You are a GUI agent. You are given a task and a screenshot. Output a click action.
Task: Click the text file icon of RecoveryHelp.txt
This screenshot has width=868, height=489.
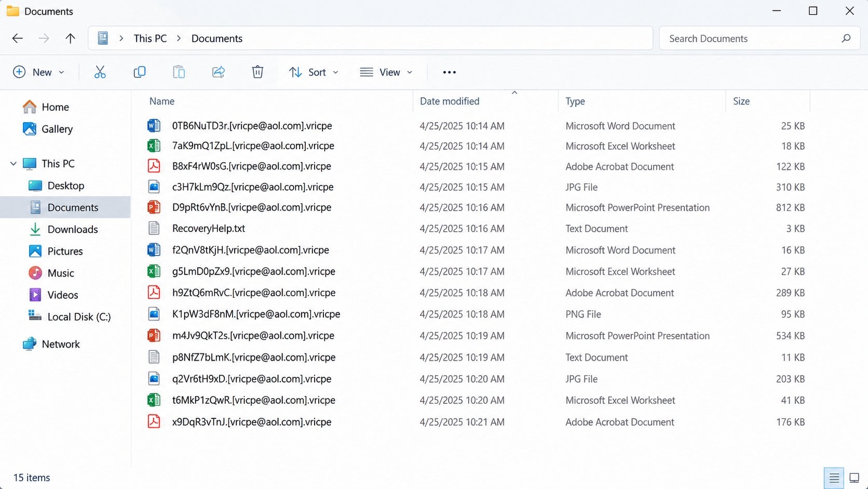click(154, 228)
